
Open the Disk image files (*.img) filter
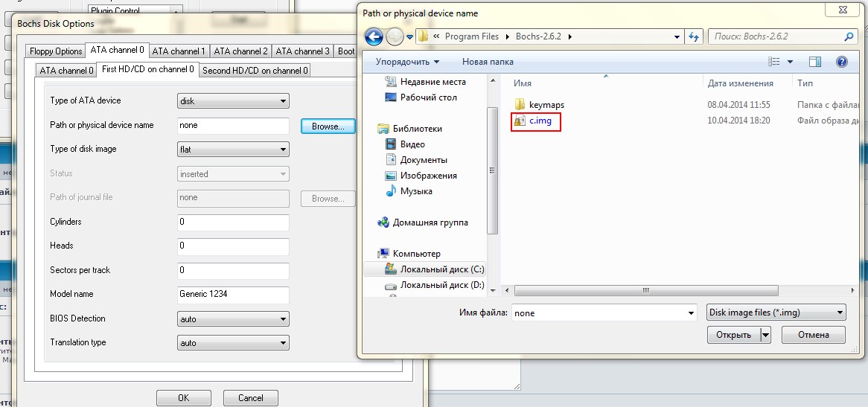[x=776, y=313]
